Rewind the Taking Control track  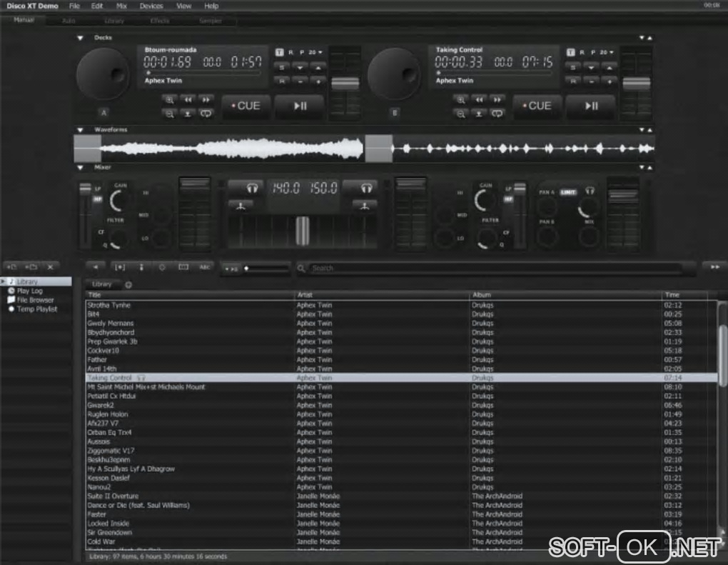point(479,99)
